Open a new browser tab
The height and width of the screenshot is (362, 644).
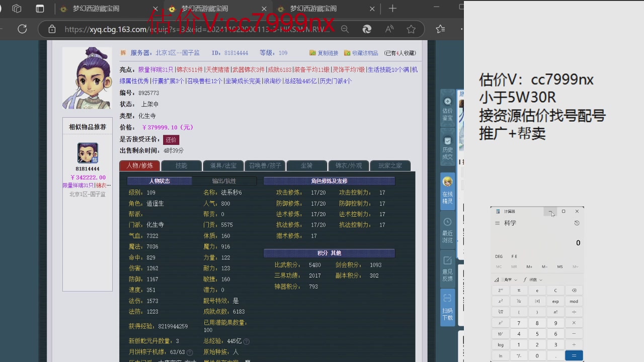[392, 9]
